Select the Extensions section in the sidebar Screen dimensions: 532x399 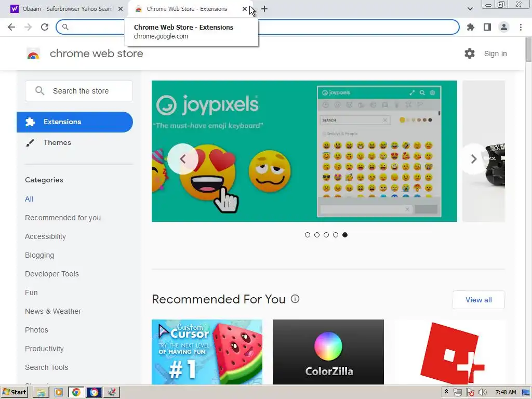pyautogui.click(x=75, y=122)
